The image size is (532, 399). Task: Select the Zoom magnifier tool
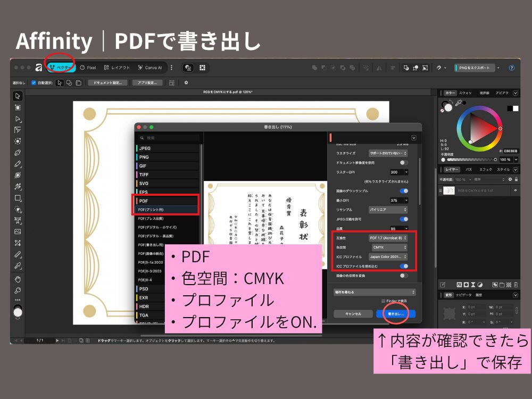(18, 290)
